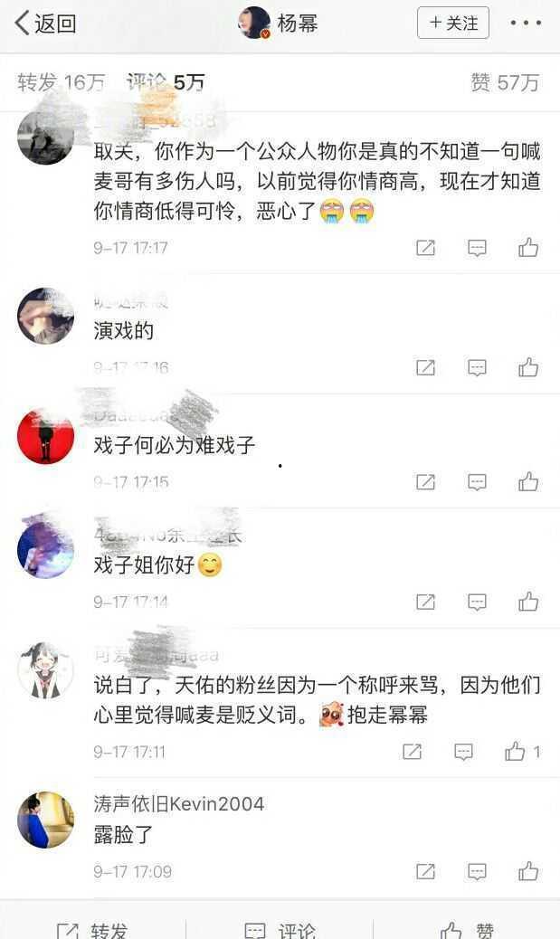Switch to the 转发 16万 tab
This screenshot has width=560, height=939.
pos(61,82)
